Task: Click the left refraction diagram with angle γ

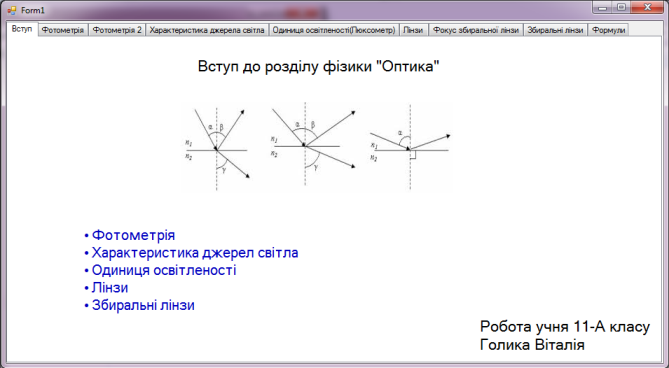Action: coord(217,147)
